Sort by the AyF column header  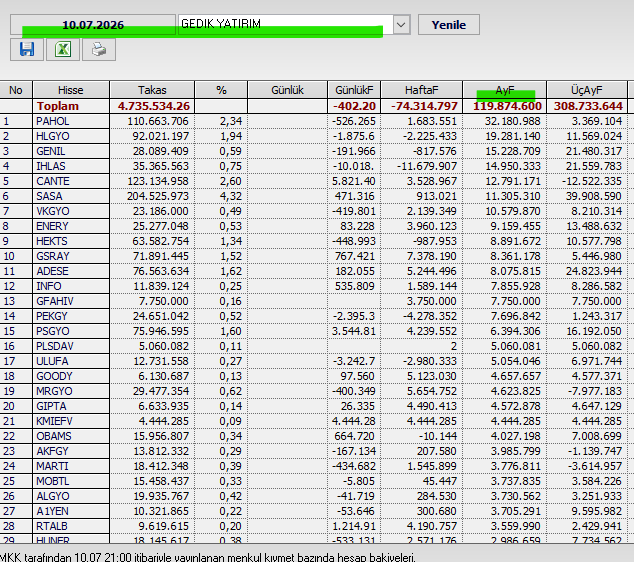[505, 90]
